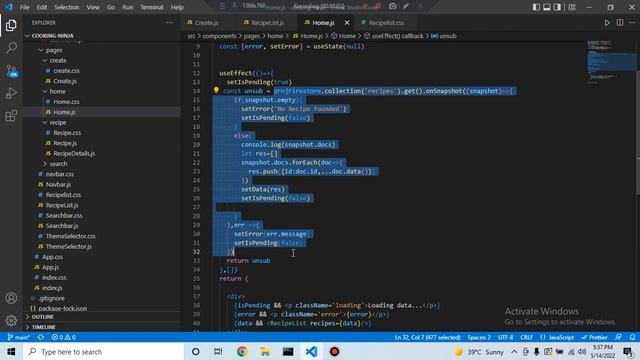Open the File menu

coord(24,7)
